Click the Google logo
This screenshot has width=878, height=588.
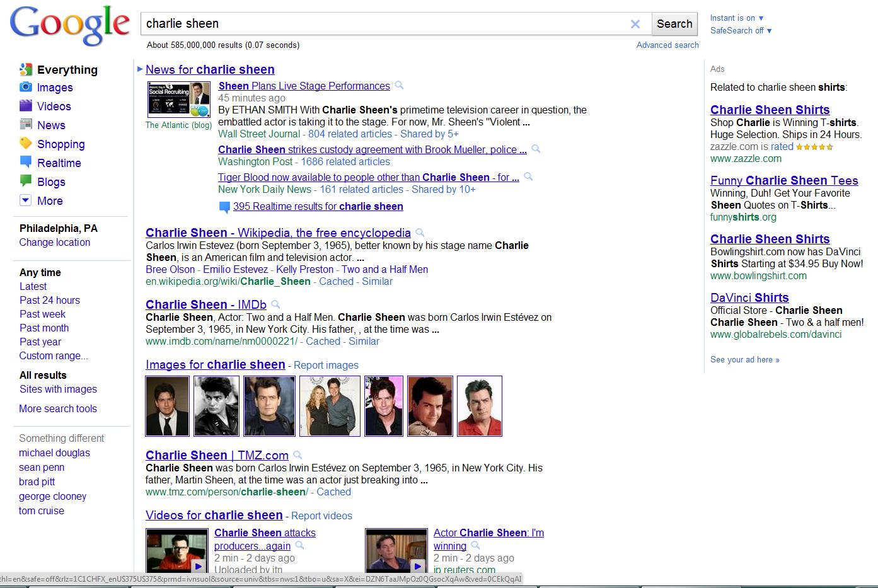pos(69,26)
